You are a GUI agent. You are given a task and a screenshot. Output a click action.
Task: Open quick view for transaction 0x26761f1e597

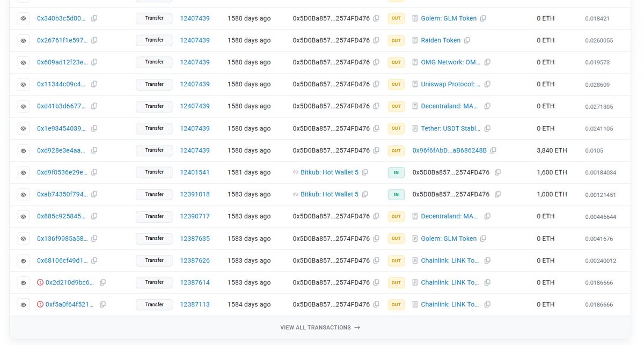point(23,40)
